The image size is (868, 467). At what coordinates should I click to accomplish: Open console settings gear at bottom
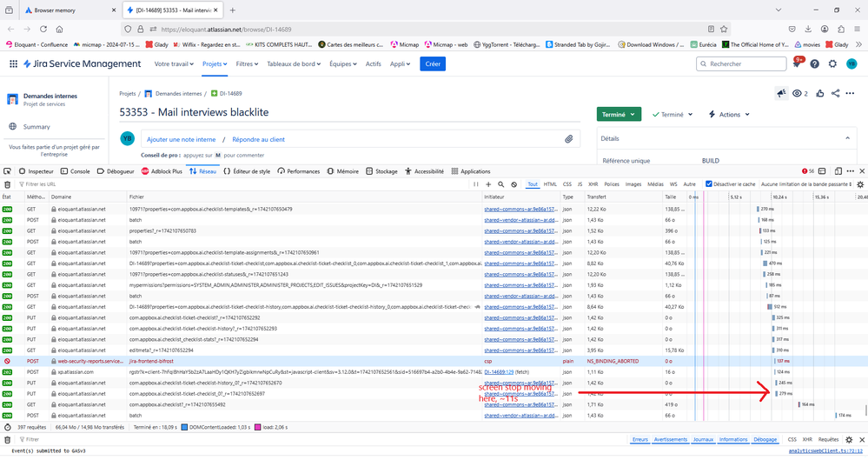pyautogui.click(x=849, y=440)
